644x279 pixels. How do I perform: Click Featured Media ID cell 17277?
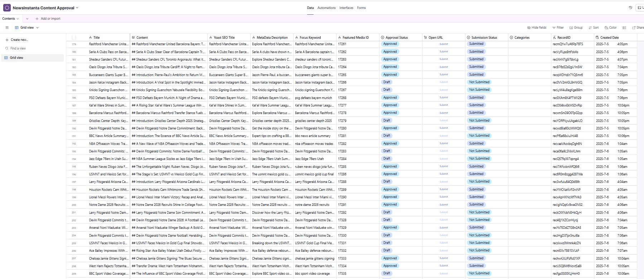coord(358,105)
